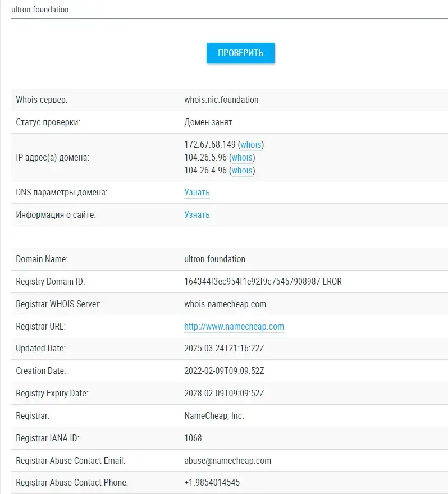This screenshot has width=448, height=494.
Task: Open whois link for 104.26.5.96
Action: click(x=242, y=158)
